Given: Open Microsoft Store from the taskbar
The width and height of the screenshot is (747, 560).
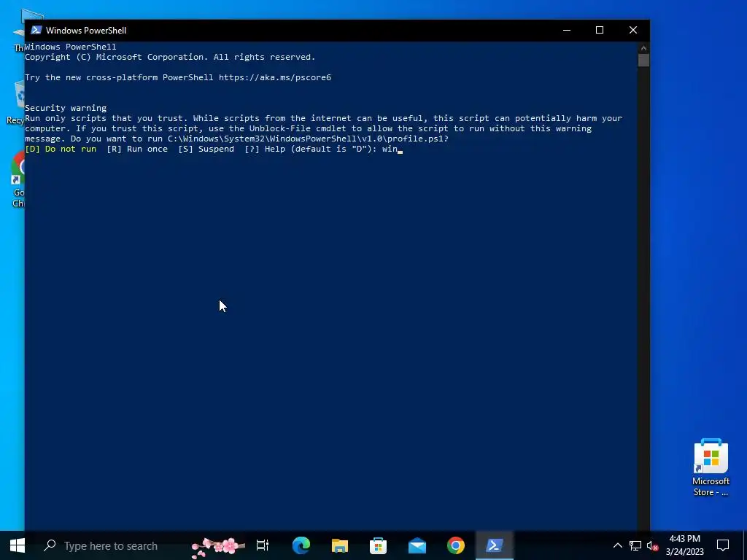Looking at the screenshot, I should pos(379,545).
